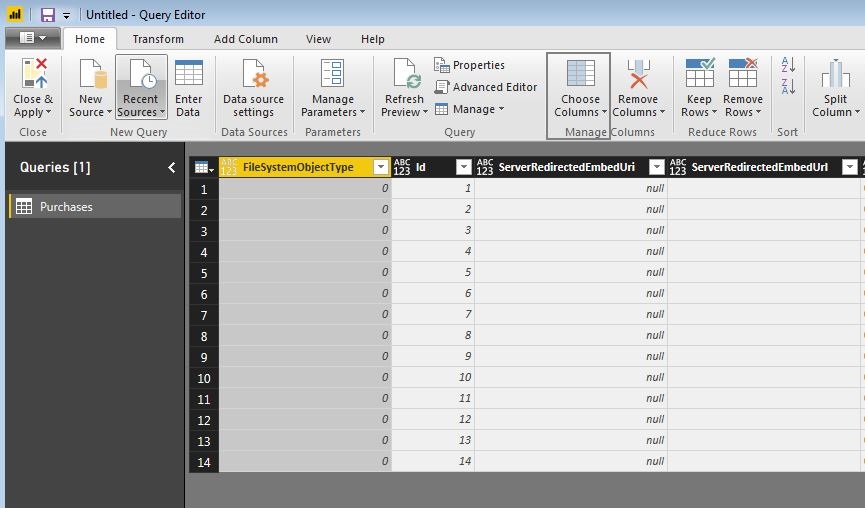This screenshot has height=508, width=865.
Task: Open the Advanced Editor
Action: click(x=486, y=87)
